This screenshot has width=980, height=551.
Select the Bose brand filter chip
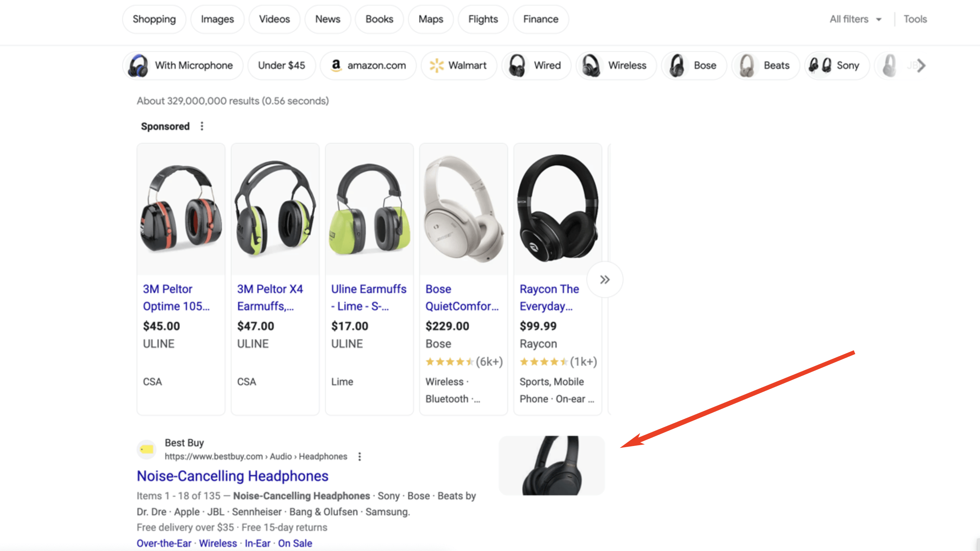click(694, 65)
